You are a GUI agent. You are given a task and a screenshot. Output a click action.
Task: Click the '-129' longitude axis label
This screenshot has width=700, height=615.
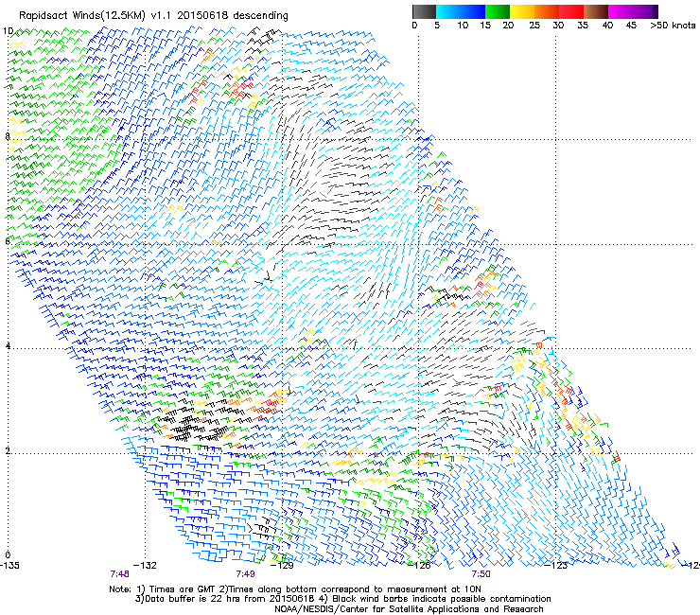[x=283, y=566]
